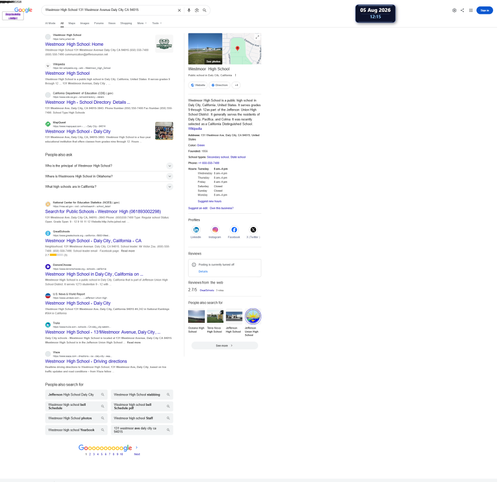Click the share icon in the header
The image size is (500, 482).
462,10
